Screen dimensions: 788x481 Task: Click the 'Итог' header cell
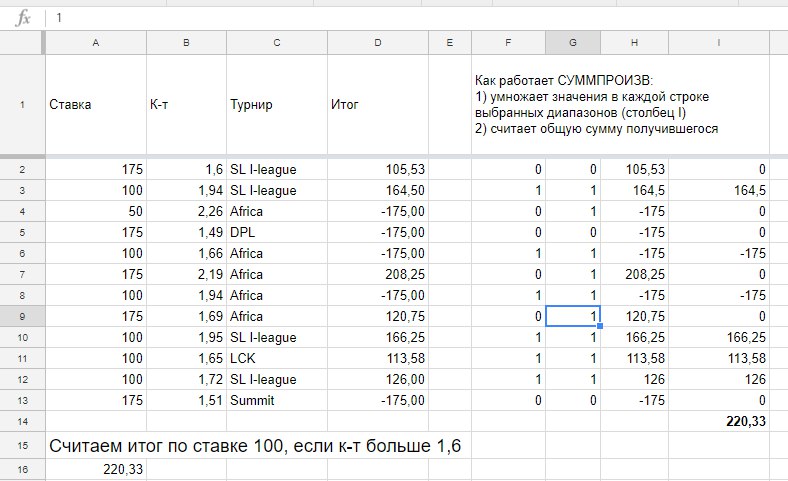(378, 105)
